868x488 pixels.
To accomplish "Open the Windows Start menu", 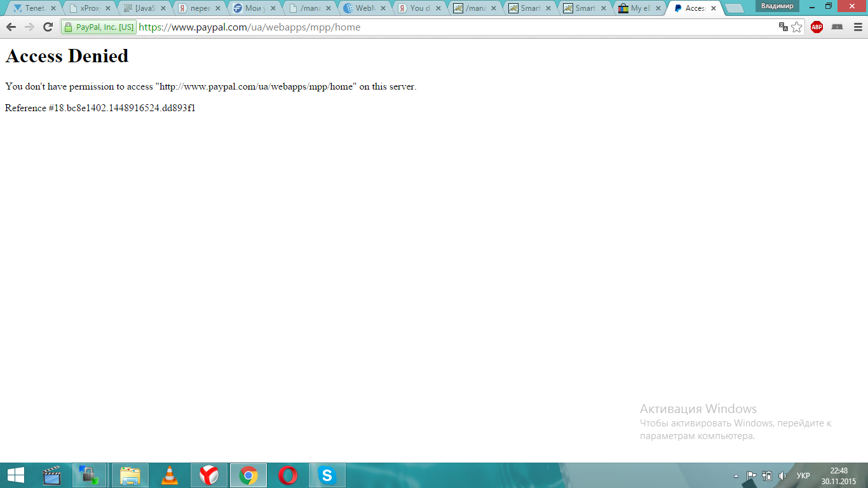I will 15,475.
